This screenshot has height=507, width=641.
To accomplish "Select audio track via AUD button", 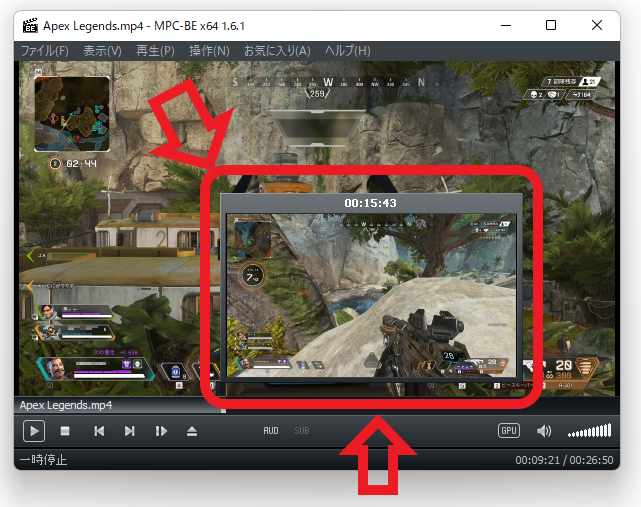I will click(271, 431).
